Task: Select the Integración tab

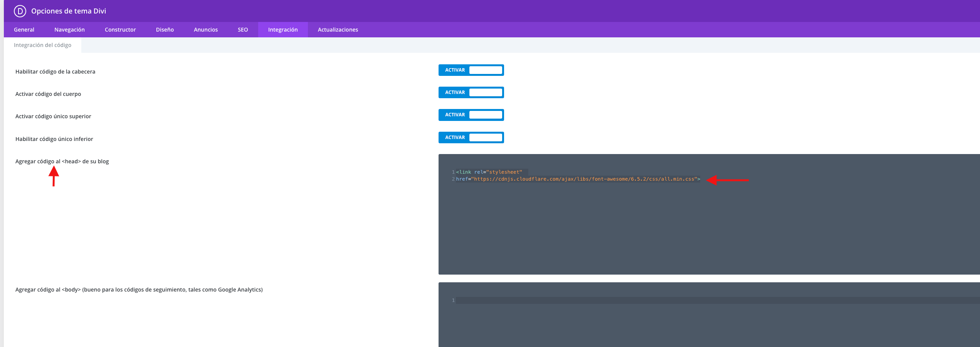Action: 283,30
